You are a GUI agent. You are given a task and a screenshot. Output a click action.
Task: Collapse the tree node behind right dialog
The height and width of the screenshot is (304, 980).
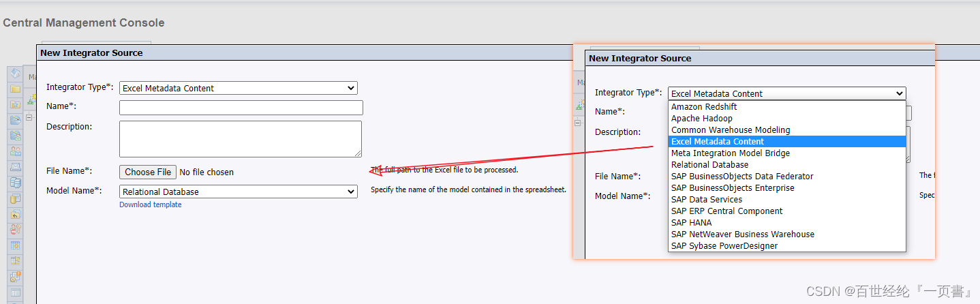point(578,123)
